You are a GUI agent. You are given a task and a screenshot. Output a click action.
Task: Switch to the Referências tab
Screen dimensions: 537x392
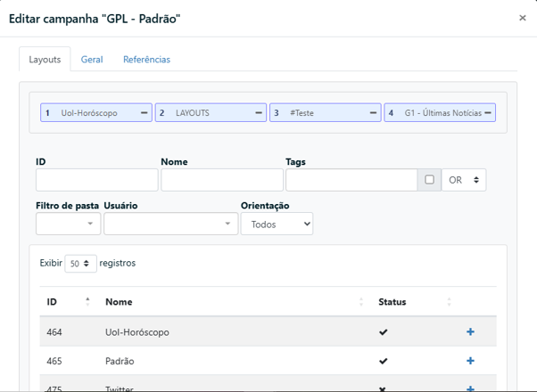pos(146,60)
